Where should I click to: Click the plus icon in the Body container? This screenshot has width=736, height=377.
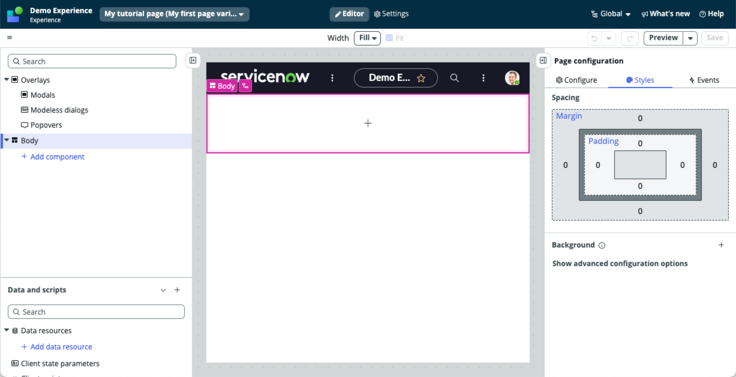pyautogui.click(x=368, y=123)
